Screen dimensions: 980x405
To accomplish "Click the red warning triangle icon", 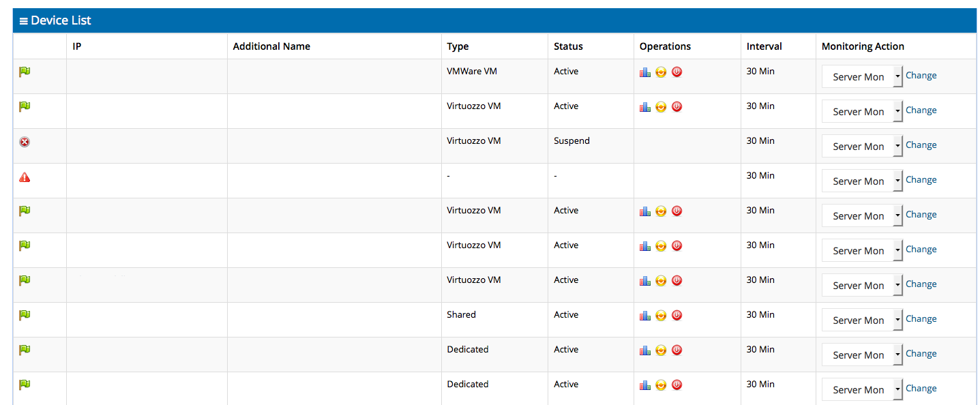I will pyautogui.click(x=25, y=177).
